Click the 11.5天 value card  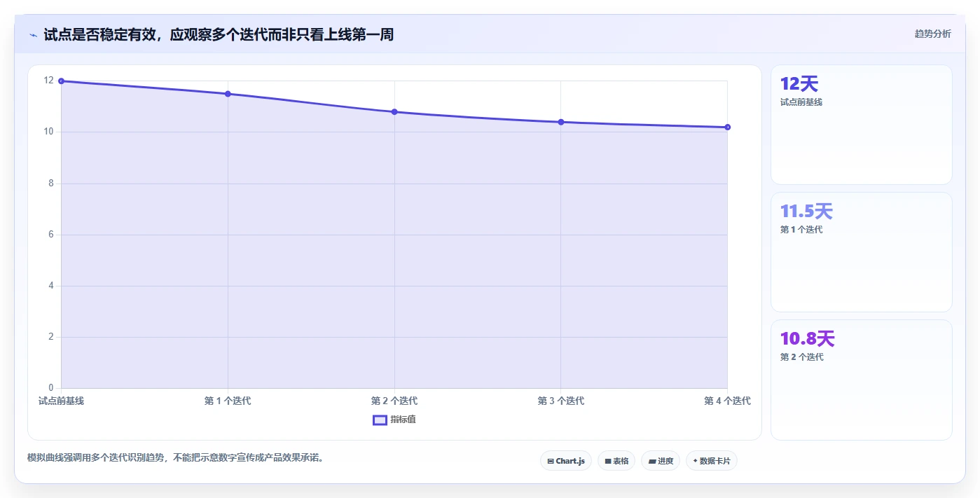point(862,252)
